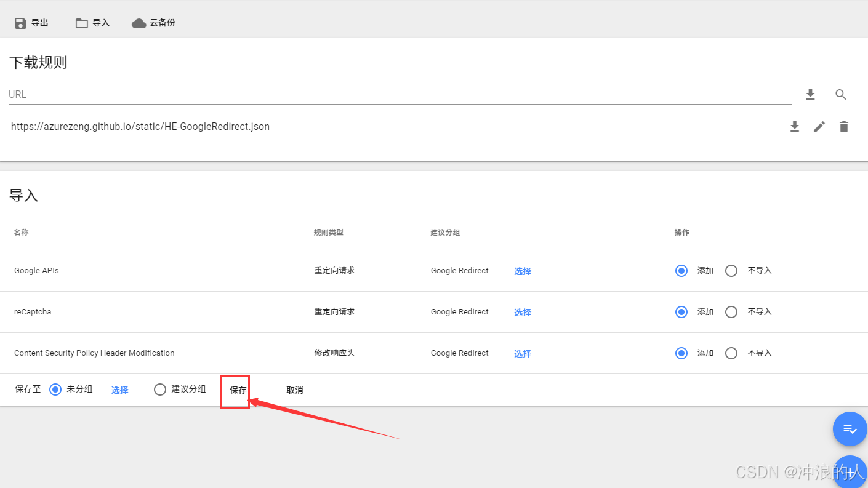Select 添加 for Content Security Policy rule
Screen dimensions: 868x488
(681, 353)
